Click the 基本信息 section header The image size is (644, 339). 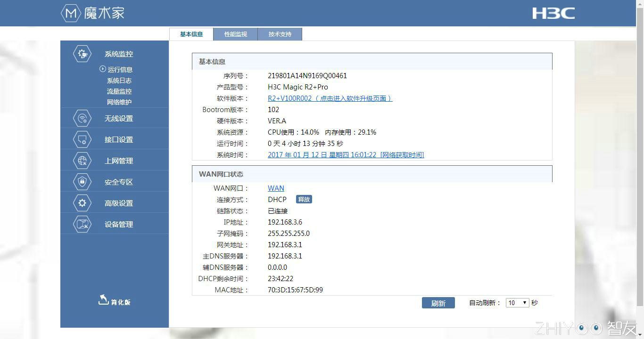coord(372,62)
